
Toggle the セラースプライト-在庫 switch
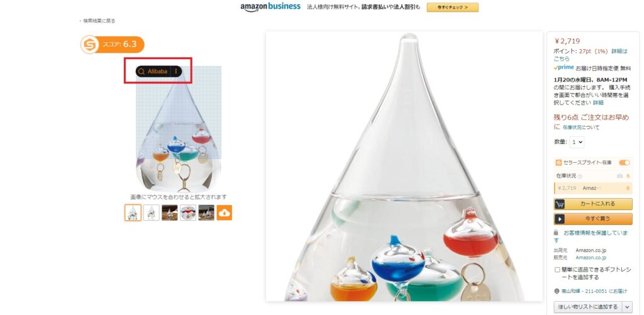[x=625, y=163]
